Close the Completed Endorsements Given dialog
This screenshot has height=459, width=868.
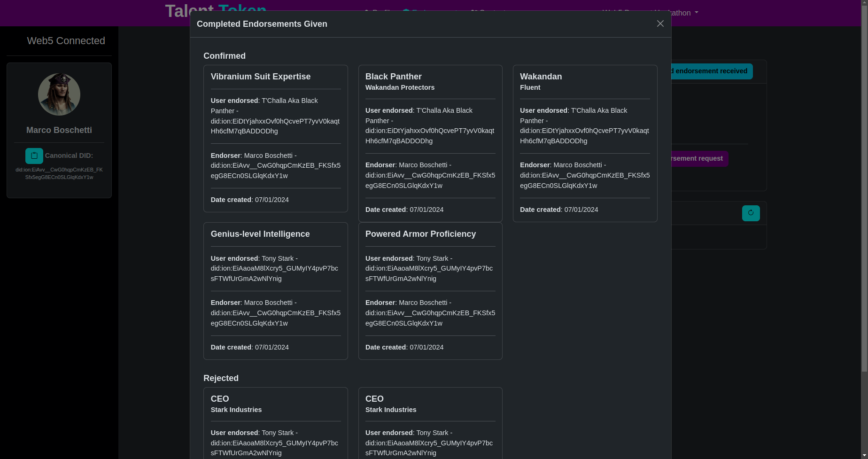660,23
